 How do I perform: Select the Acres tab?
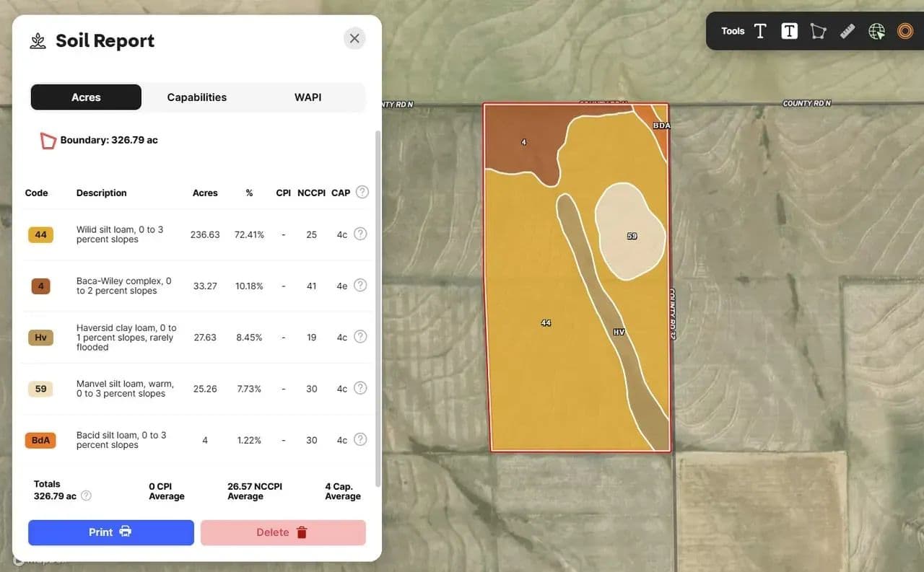[86, 97]
